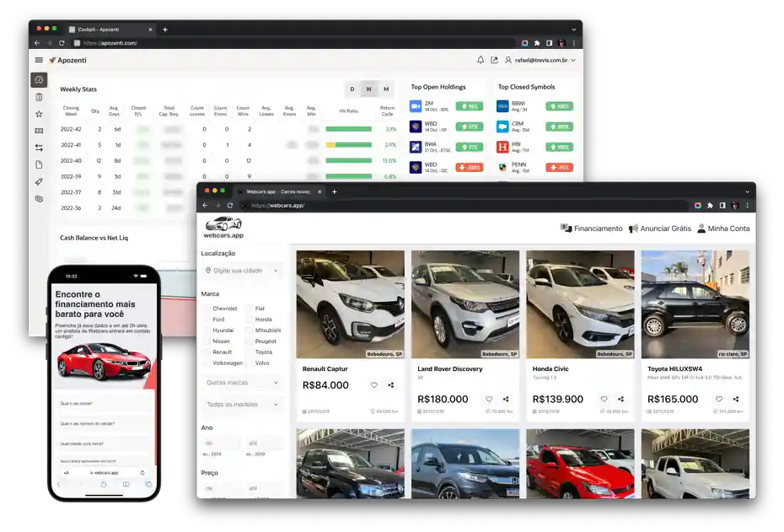Switch Weekly Stats to W view
Image resolution: width=784 pixels, height=532 pixels.
(369, 89)
